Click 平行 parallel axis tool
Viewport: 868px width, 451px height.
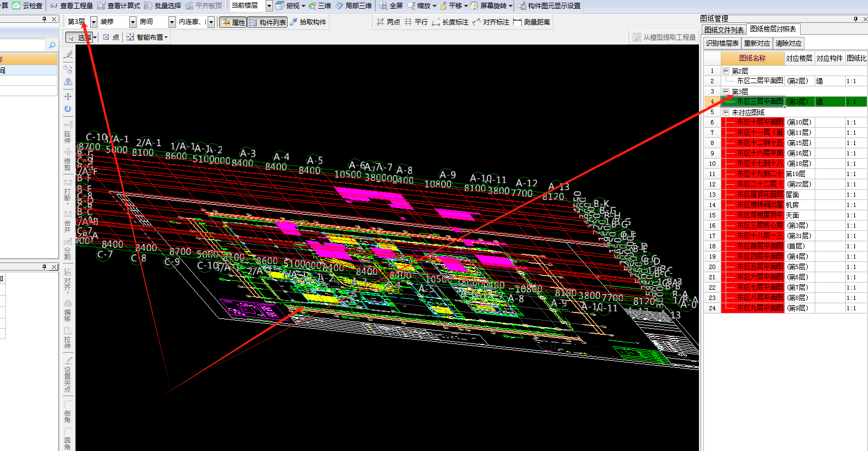point(416,22)
